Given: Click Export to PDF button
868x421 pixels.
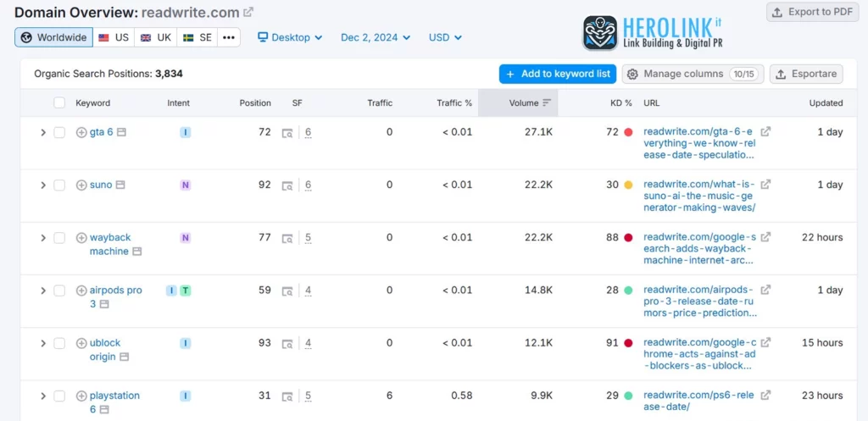Looking at the screenshot, I should (x=812, y=12).
